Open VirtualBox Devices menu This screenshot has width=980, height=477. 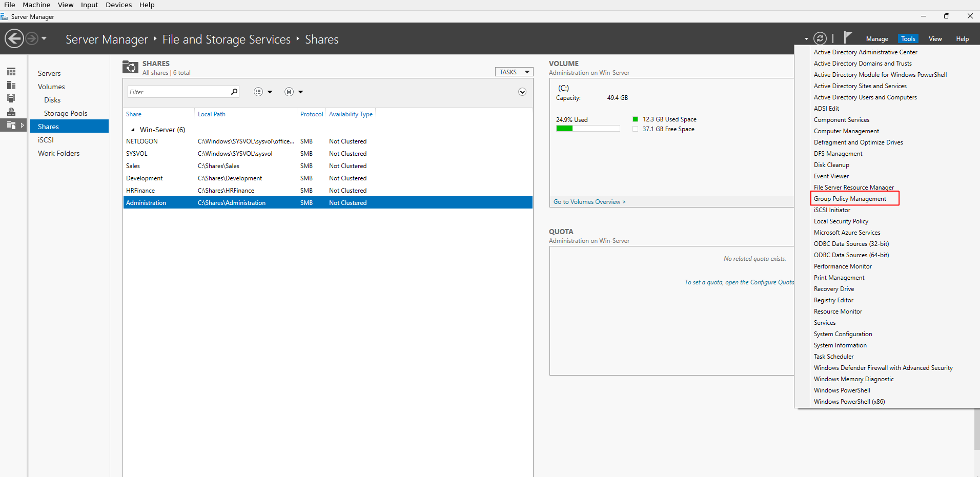tap(119, 5)
